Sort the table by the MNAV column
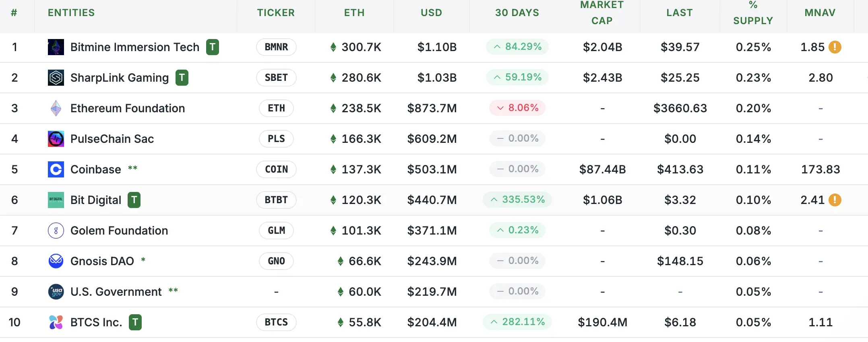The height and width of the screenshot is (342, 868). [x=820, y=12]
